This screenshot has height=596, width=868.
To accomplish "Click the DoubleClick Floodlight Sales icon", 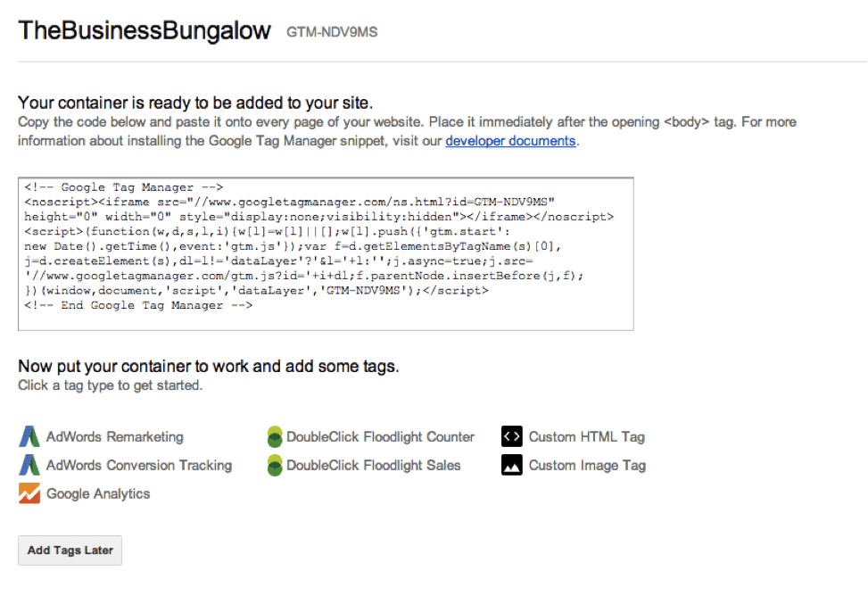I will 275,465.
